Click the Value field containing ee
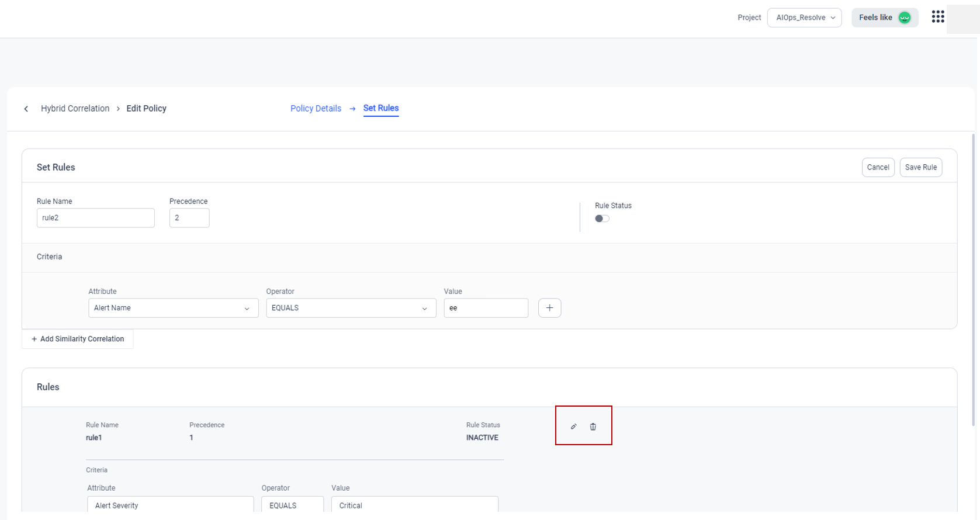The height and width of the screenshot is (520, 980). pyautogui.click(x=486, y=308)
